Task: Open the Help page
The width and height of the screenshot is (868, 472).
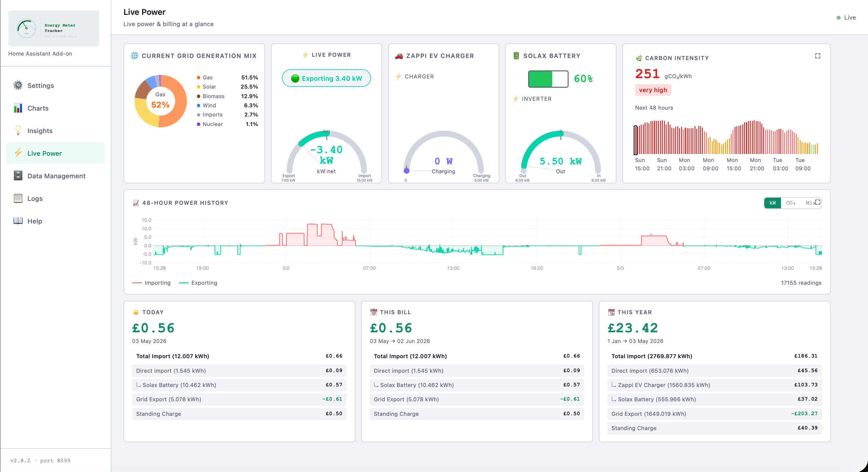Action: [55, 221]
